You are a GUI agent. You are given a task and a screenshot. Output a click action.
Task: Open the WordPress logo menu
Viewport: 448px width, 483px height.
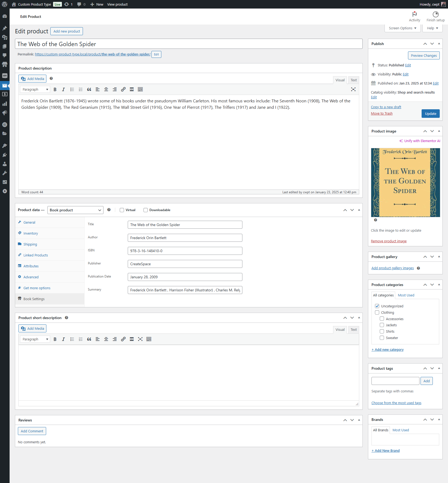coord(5,4)
